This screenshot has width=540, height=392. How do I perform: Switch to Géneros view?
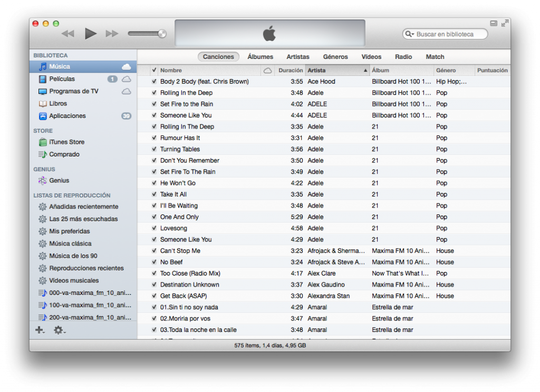point(335,57)
